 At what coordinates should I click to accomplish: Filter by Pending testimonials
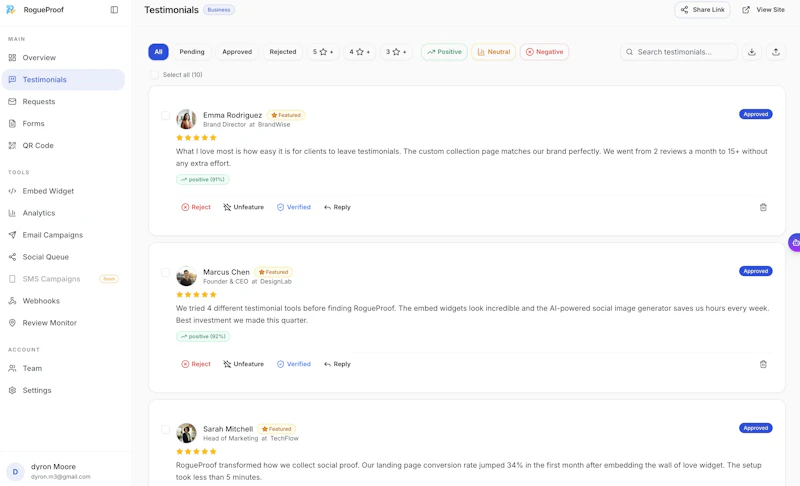click(x=192, y=52)
